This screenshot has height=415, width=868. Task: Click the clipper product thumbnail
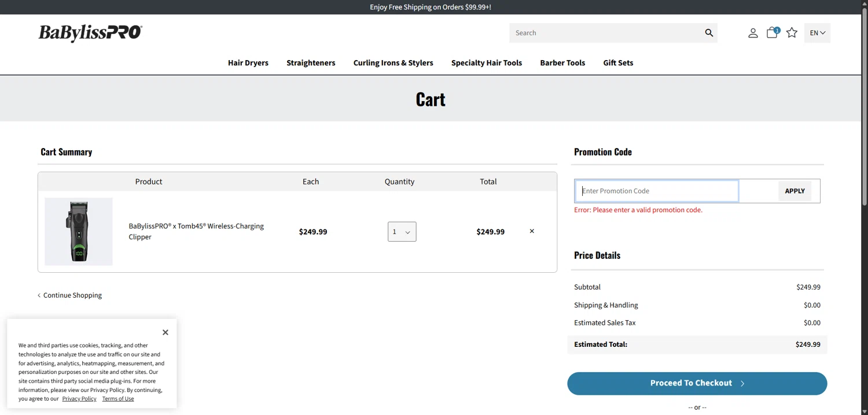79,232
